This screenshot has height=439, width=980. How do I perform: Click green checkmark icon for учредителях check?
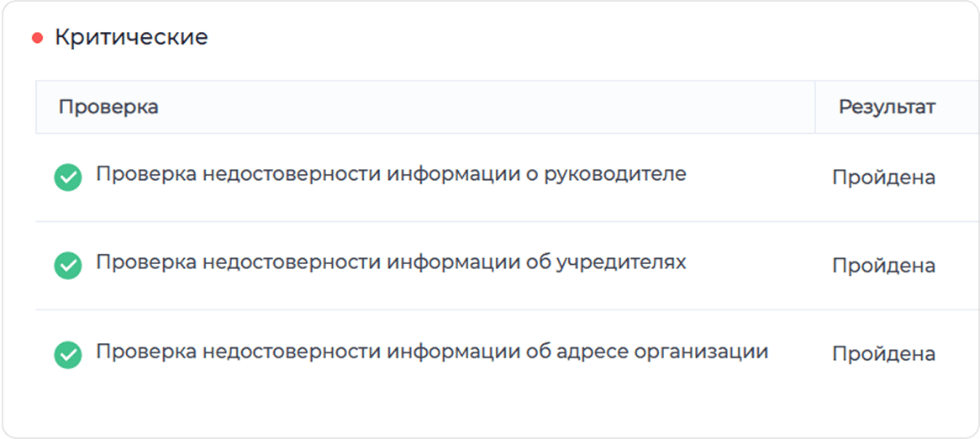tap(68, 266)
